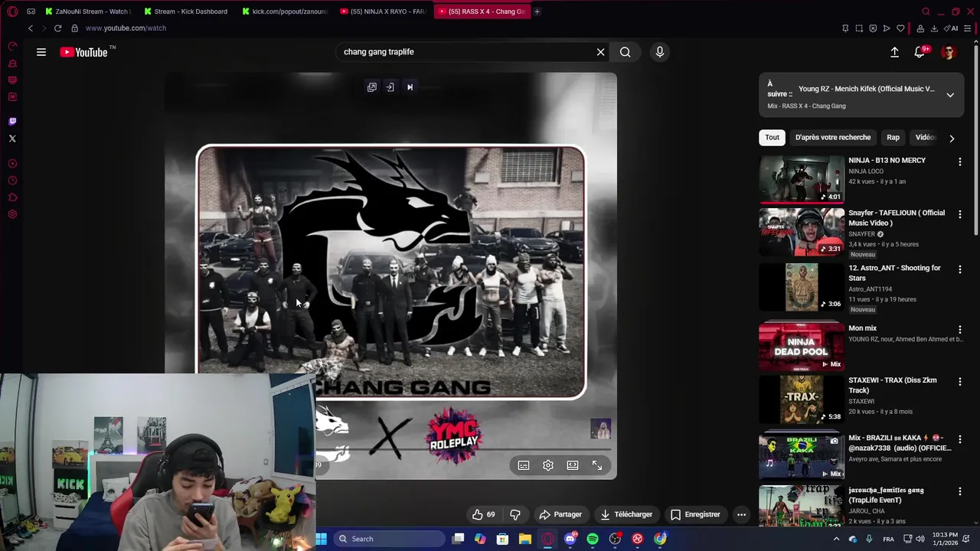Image resolution: width=980 pixels, height=551 pixels.
Task: Open the account avatar menu
Action: point(949,52)
